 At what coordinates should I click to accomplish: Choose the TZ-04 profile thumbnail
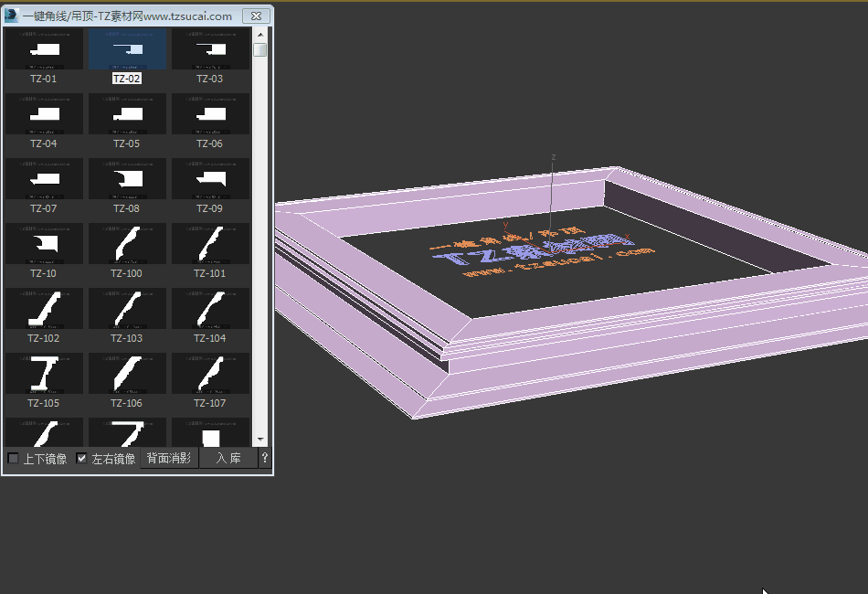(44, 114)
